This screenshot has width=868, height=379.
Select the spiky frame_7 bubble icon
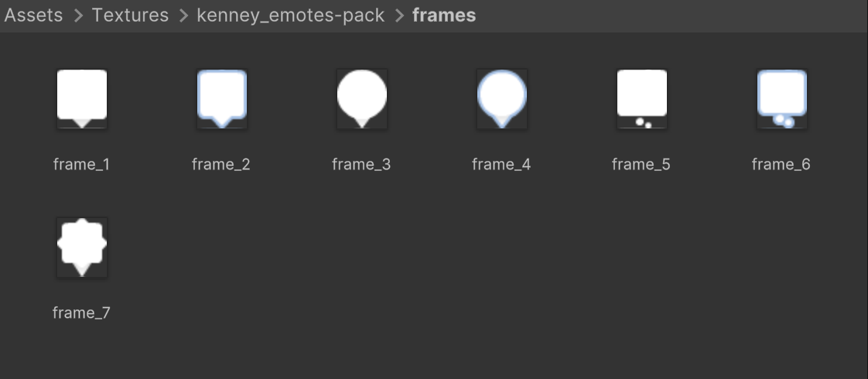pos(82,247)
